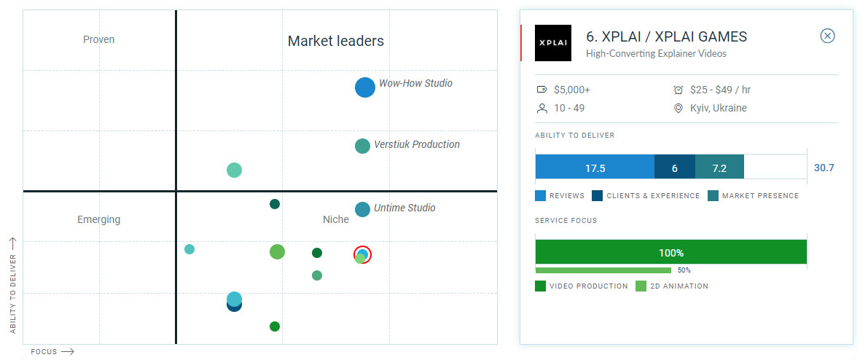Click the 100% Video Production bar
This screenshot has width=868, height=360.
(670, 252)
